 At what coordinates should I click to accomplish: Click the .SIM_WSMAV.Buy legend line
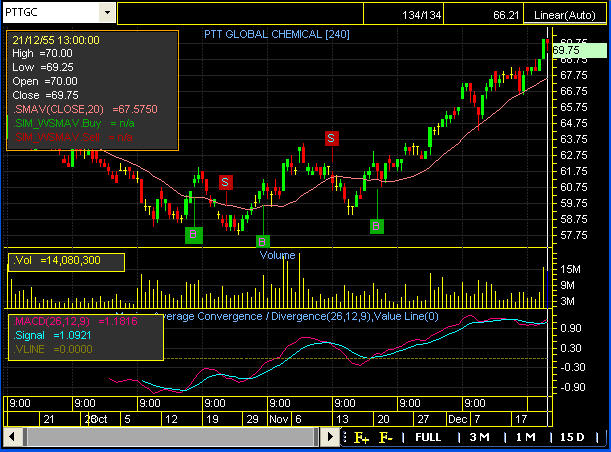[74, 124]
